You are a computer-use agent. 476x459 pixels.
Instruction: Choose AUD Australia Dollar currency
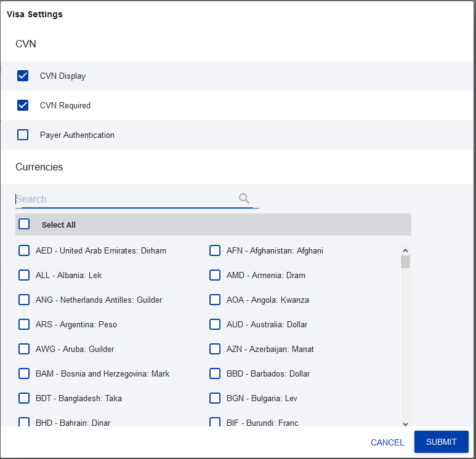pyautogui.click(x=215, y=324)
